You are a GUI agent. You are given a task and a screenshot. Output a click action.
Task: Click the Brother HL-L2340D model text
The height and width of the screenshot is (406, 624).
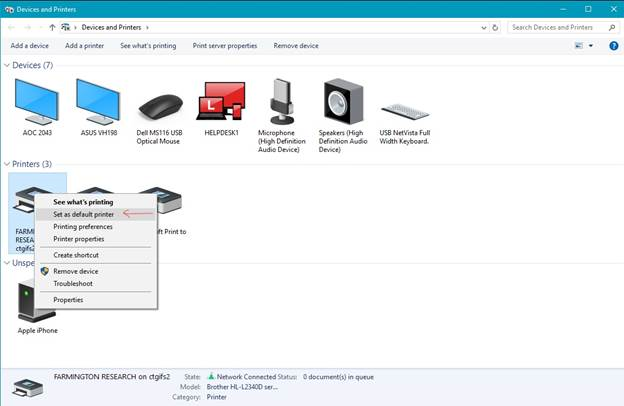coord(242,387)
